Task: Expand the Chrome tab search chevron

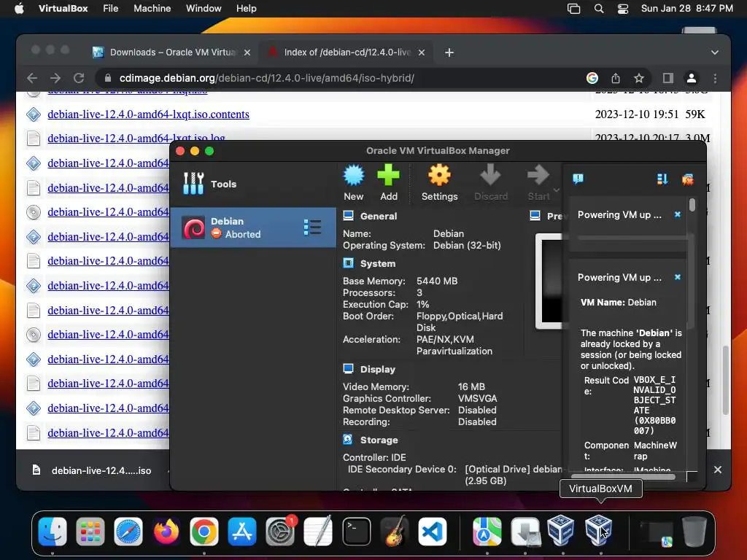Action: point(715,52)
